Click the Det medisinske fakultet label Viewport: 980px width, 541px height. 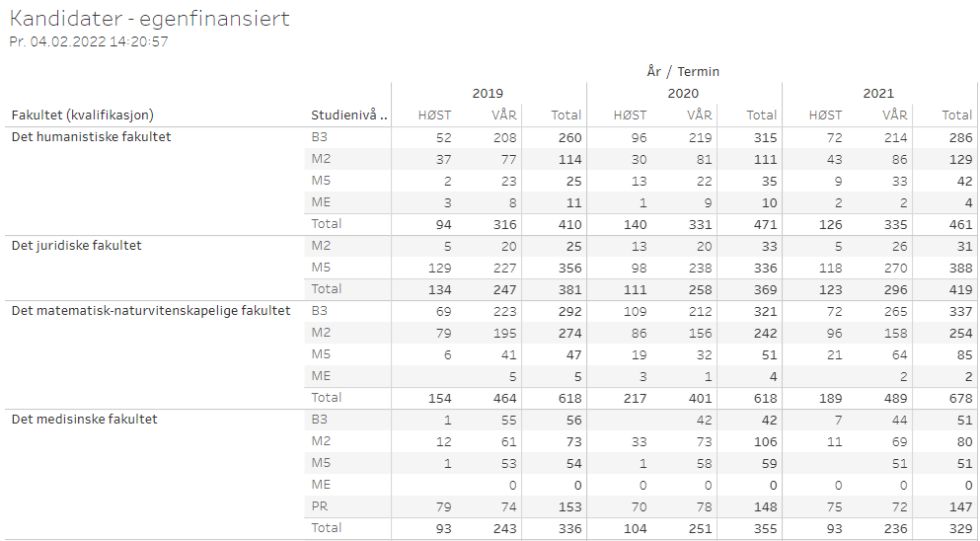coord(84,420)
